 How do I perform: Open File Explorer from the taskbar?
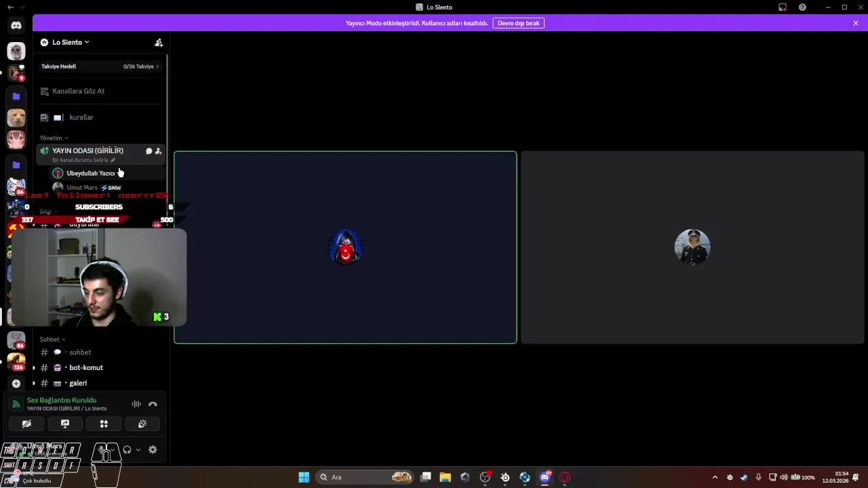coord(446,477)
